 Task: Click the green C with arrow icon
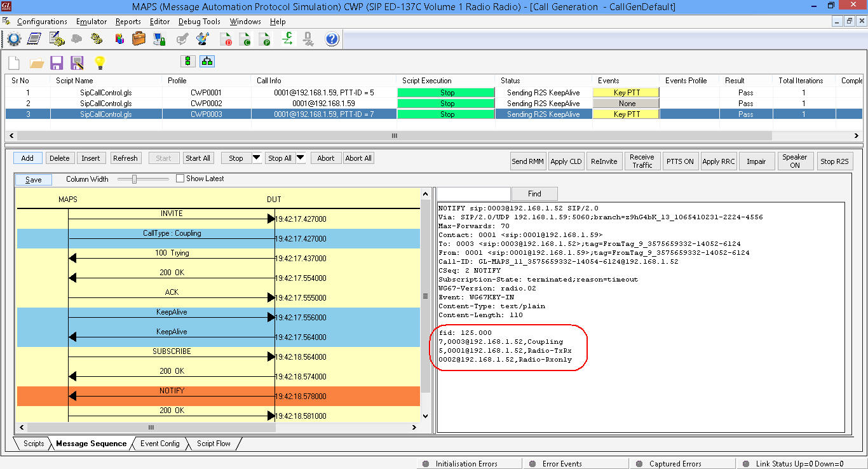click(x=287, y=39)
